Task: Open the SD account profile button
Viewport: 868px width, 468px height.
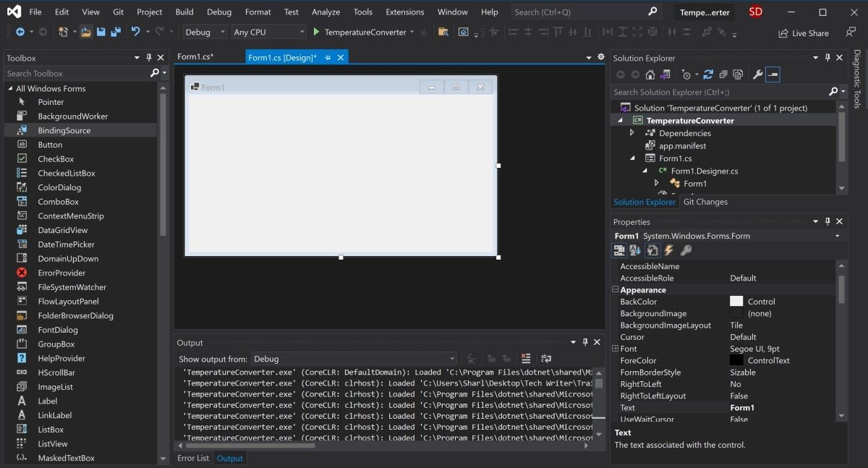Action: pyautogui.click(x=757, y=12)
